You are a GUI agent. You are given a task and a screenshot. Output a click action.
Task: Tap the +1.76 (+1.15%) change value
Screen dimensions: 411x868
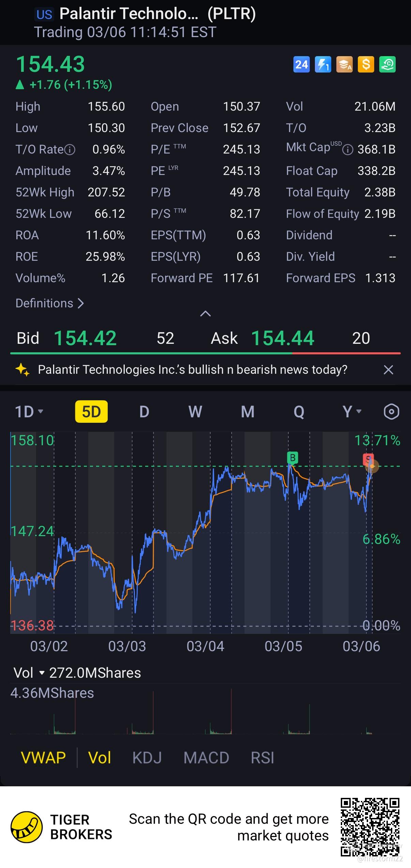(71, 84)
